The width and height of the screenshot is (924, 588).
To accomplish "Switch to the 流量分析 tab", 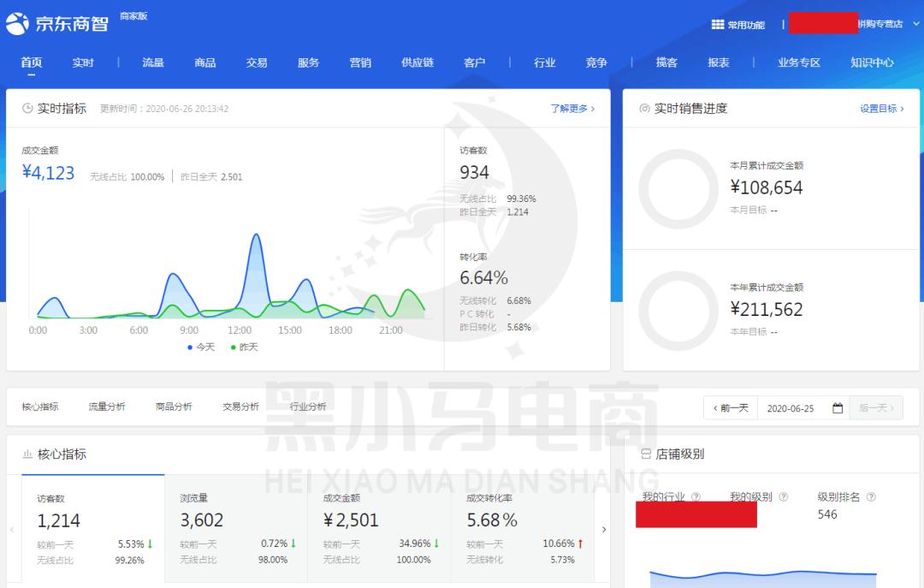I will (x=107, y=406).
